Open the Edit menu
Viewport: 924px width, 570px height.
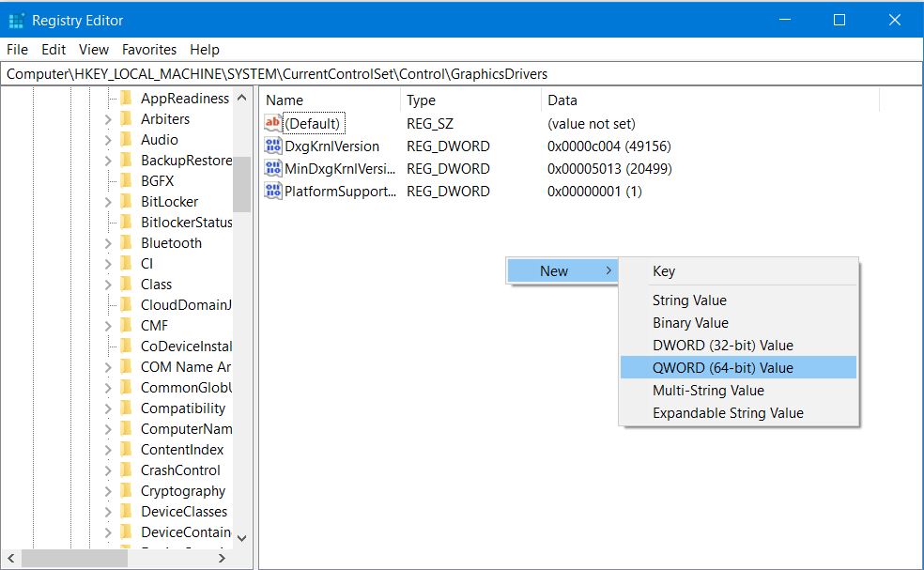54,50
